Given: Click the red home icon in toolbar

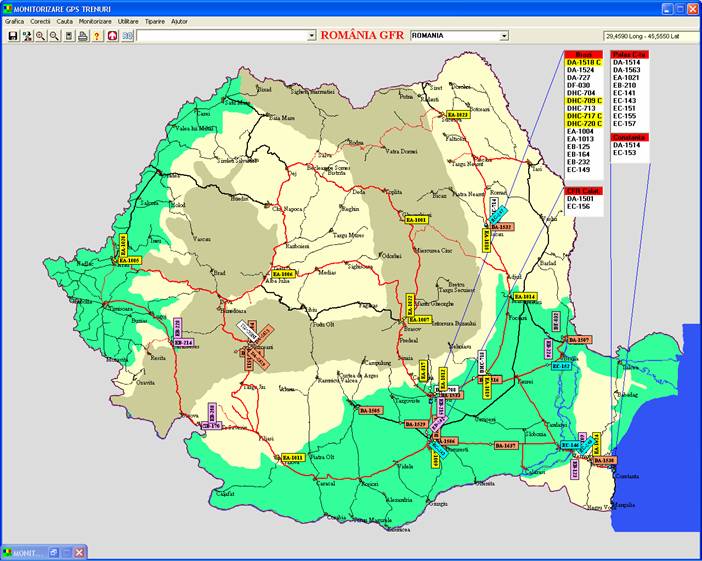Looking at the screenshot, I should click(x=112, y=35).
